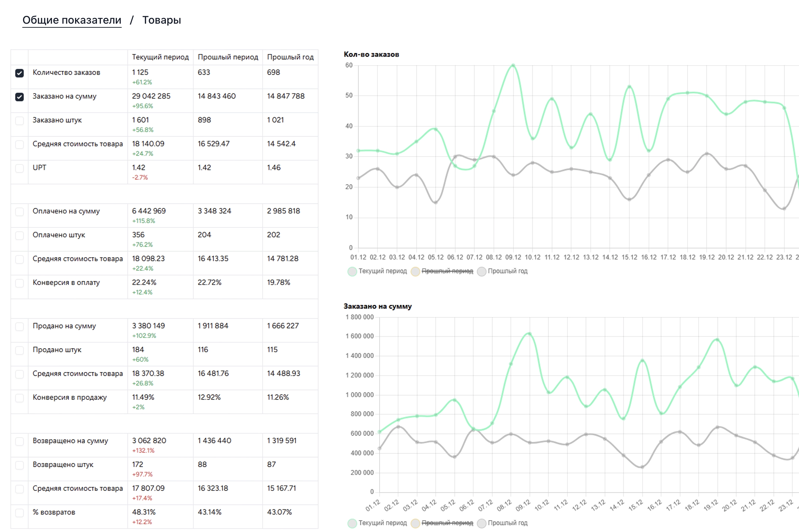Toggle Прошлый год in Заказано на сумму legend
This screenshot has width=799, height=532.
tap(503, 523)
